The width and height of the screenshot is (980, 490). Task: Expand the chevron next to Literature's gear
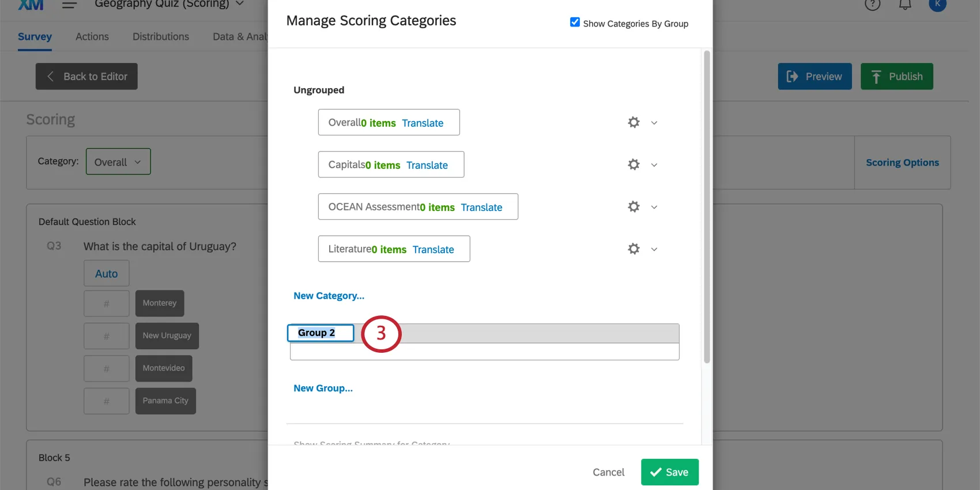[x=654, y=248]
